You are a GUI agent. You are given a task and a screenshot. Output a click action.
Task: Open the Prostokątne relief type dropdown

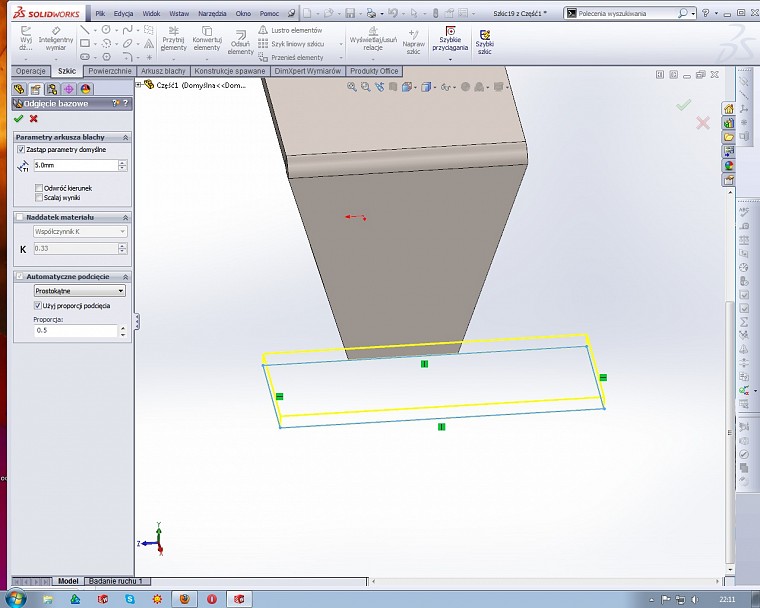point(80,290)
